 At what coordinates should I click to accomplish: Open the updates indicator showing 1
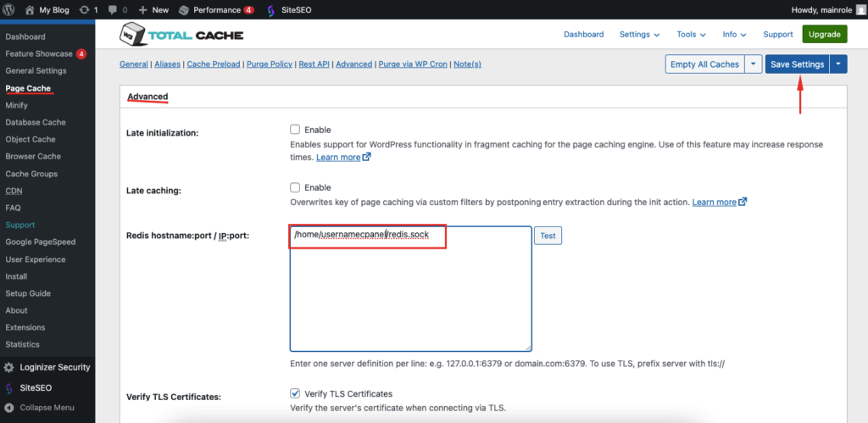[x=88, y=10]
